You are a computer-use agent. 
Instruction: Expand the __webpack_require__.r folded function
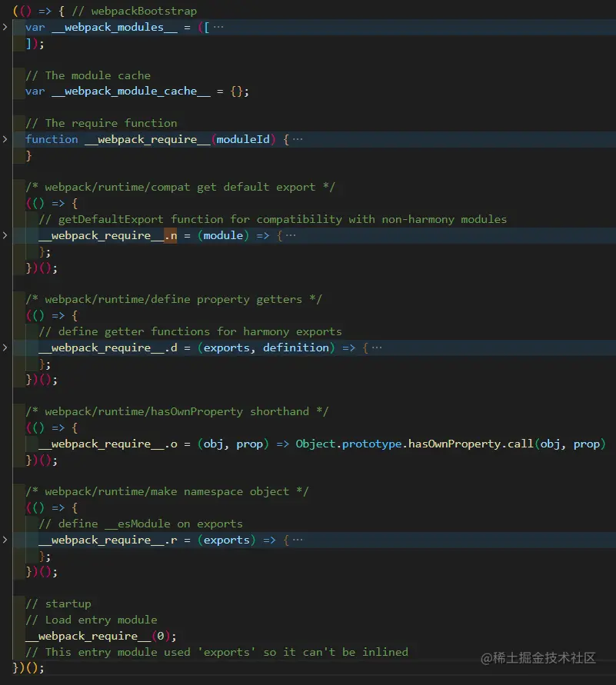coord(5,540)
